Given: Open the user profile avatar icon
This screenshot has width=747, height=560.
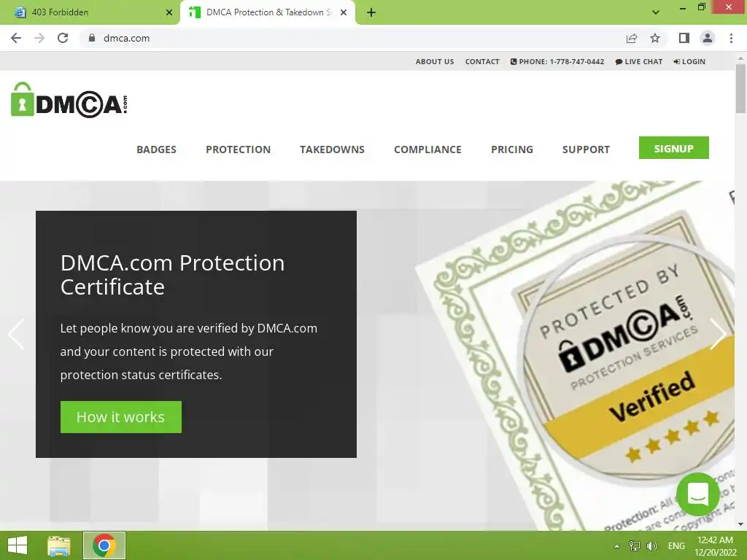Looking at the screenshot, I should (708, 38).
